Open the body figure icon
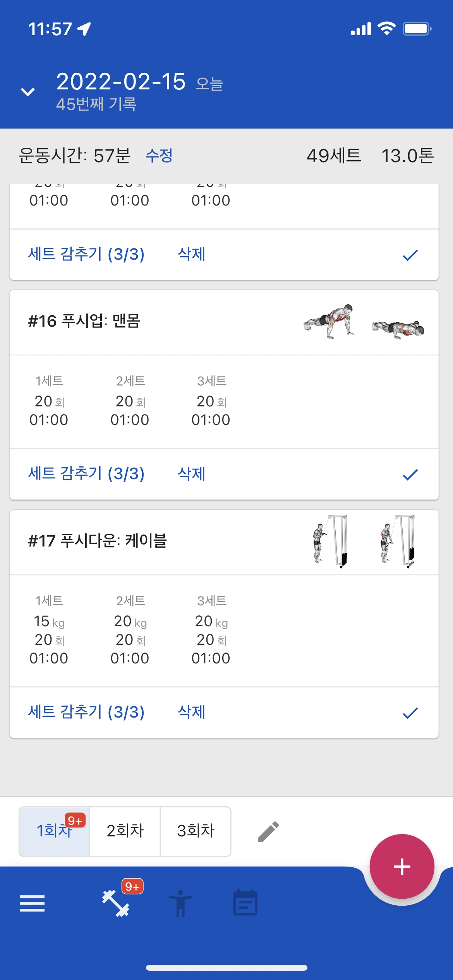Screen dimensions: 453x980 tap(180, 903)
